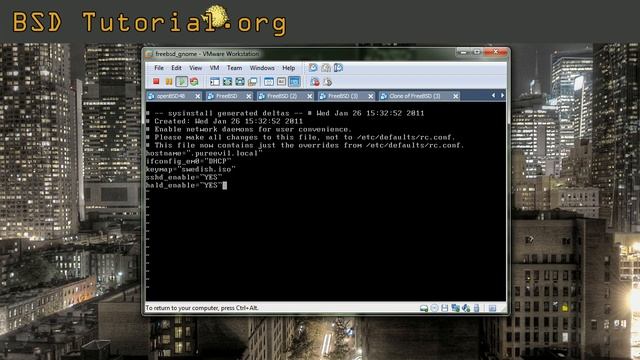The image size is (640, 360).
Task: Suspend the VM with the yellow pause icon
Action: coord(169,82)
